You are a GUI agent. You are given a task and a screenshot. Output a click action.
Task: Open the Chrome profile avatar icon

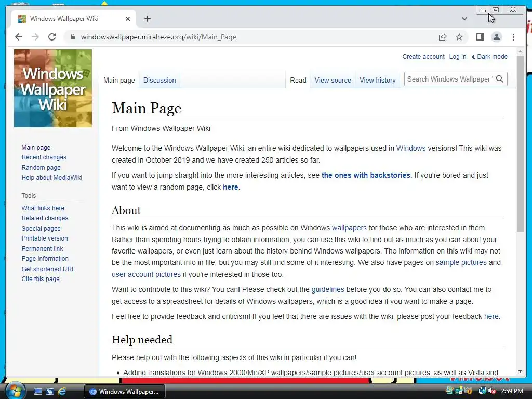[496, 37]
